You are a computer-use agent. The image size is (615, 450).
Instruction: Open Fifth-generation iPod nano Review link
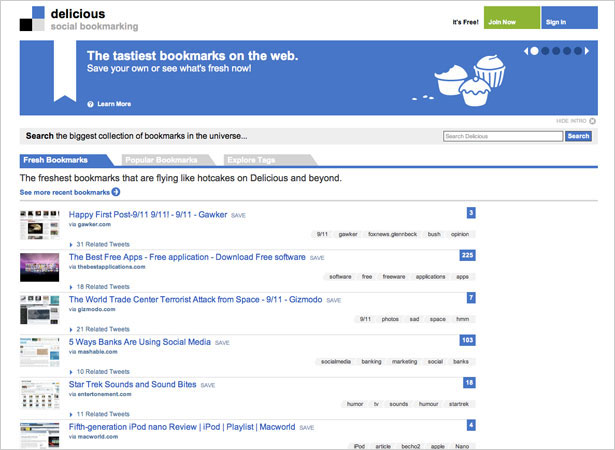click(182, 426)
